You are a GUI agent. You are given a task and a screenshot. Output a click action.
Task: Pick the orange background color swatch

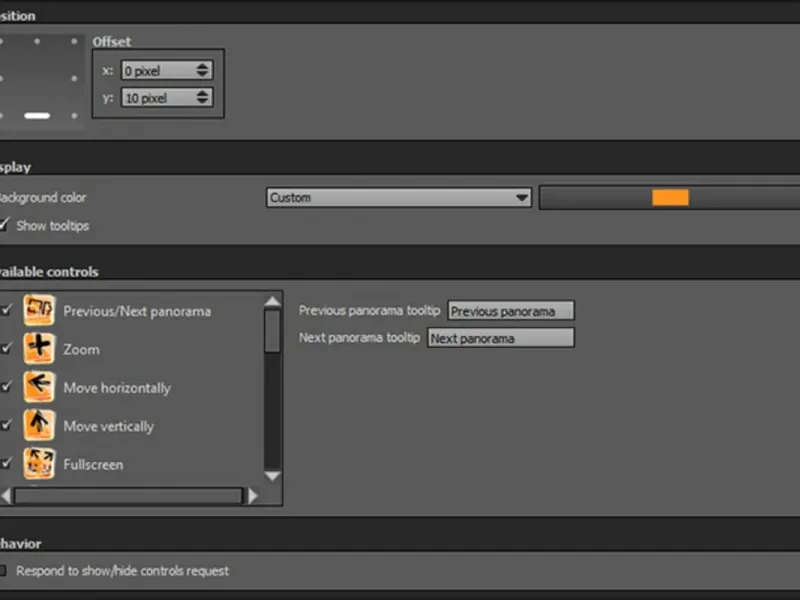(x=670, y=197)
